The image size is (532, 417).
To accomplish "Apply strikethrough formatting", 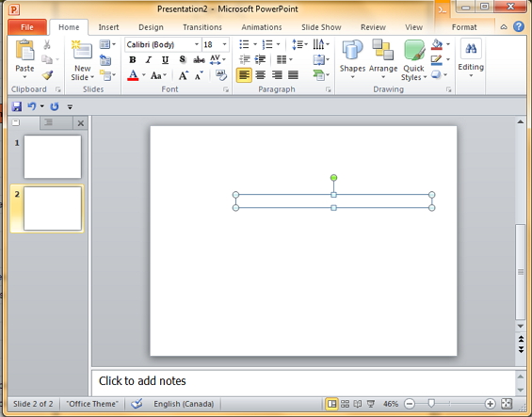I will [x=200, y=60].
